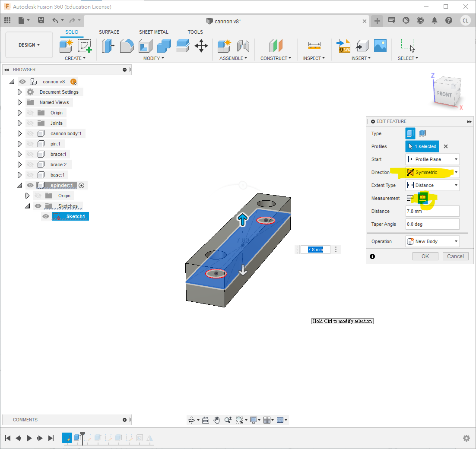Open the Direction Symmetric dropdown
Screen dimensions: 476x449
coord(432,172)
